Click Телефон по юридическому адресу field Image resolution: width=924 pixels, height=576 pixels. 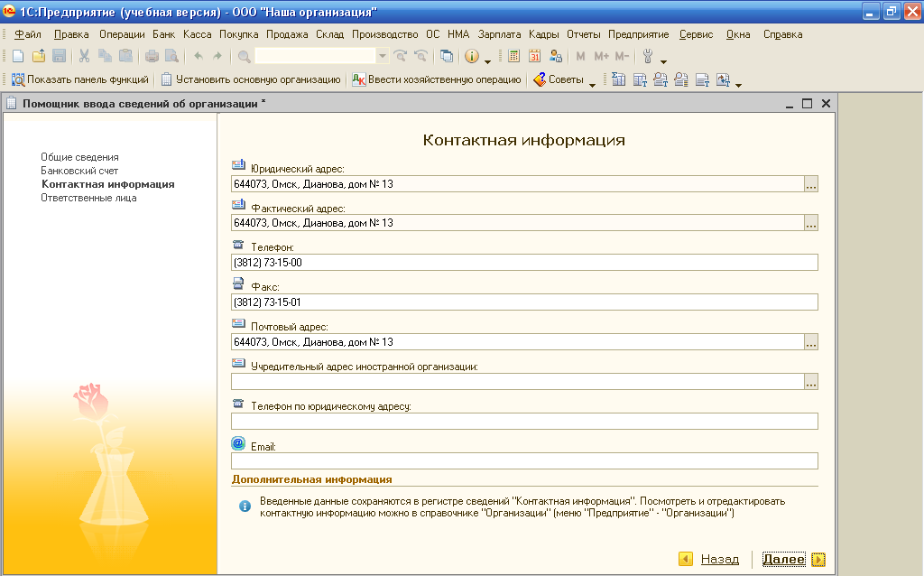point(524,421)
